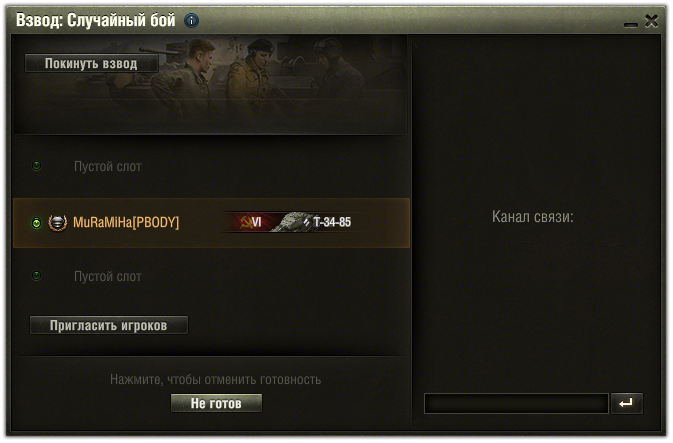Click status dot of bottom empty slot
The height and width of the screenshot is (443, 673).
coord(36,276)
